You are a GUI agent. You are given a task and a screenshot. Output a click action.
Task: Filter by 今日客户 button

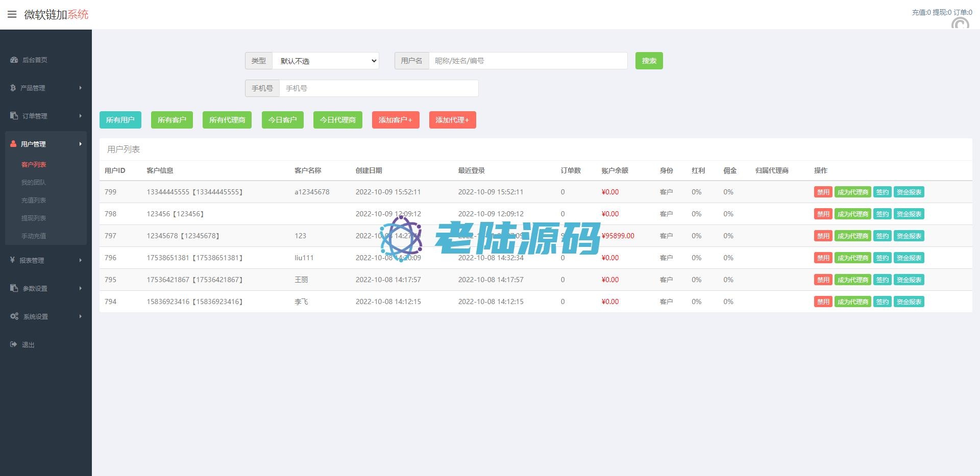point(283,120)
